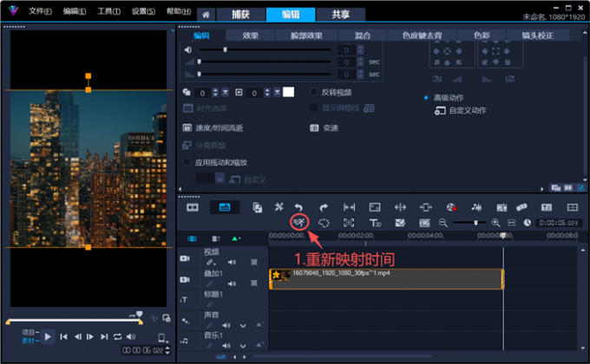Screen dimensions: 590x364
Task: Open the Subtitle Editor icon
Action: coord(547,207)
